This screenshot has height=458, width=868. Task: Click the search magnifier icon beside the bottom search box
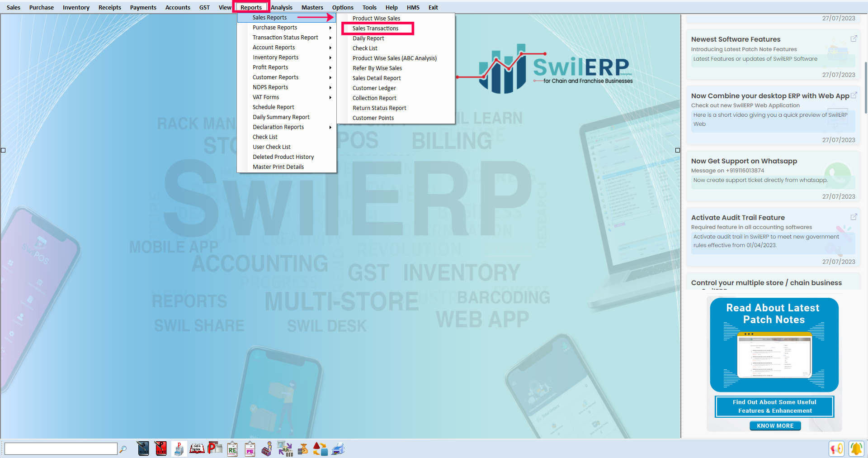coord(123,449)
